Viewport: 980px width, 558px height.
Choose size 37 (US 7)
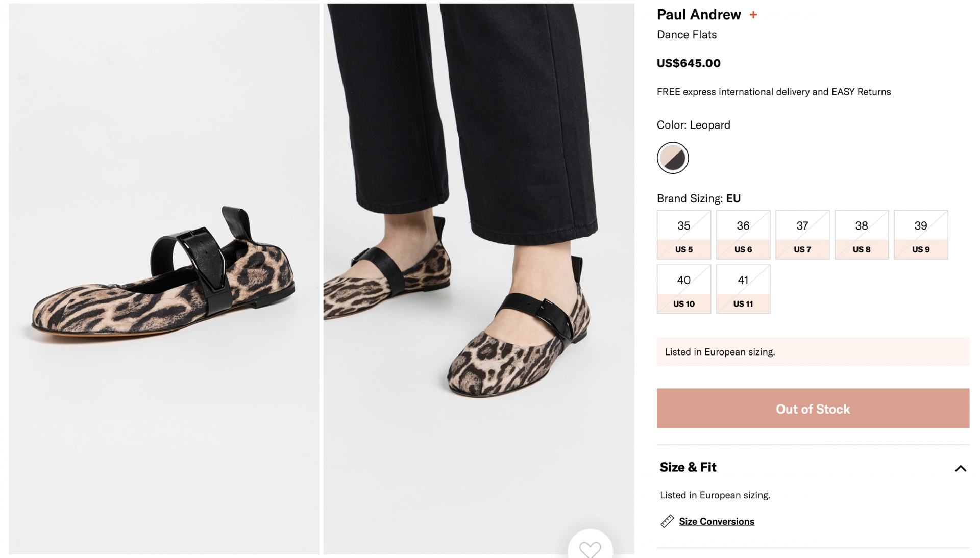click(802, 235)
